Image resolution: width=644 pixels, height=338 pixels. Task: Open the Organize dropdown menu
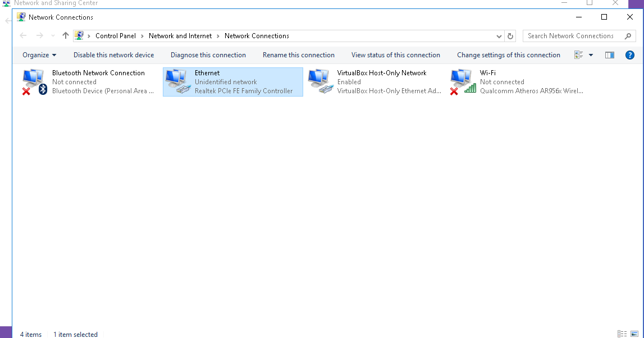click(x=39, y=55)
